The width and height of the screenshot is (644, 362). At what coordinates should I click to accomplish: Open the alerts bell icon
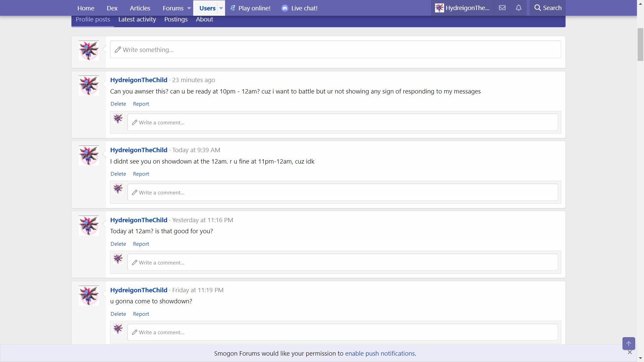pyautogui.click(x=519, y=8)
